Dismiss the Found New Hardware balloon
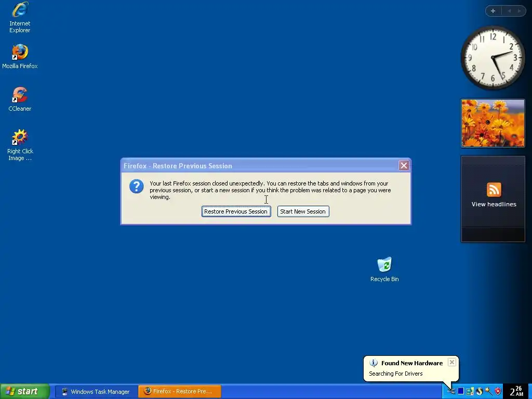This screenshot has width=532, height=399. pos(451,362)
